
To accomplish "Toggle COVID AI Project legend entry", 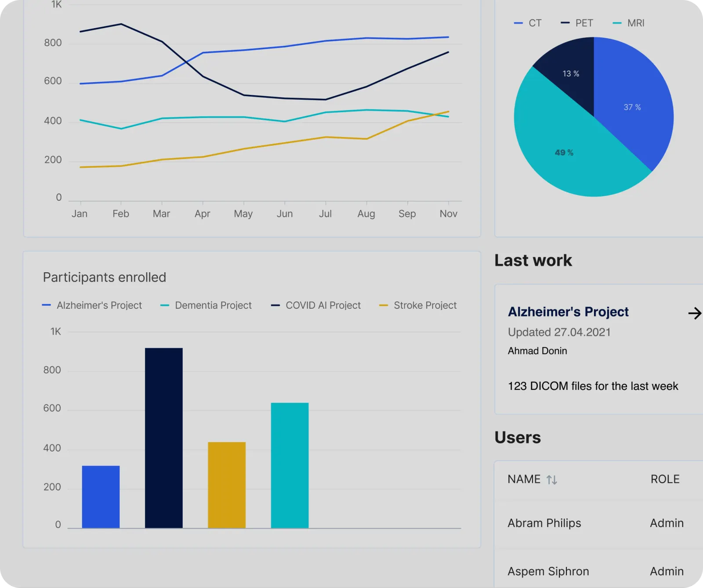I will [x=316, y=305].
